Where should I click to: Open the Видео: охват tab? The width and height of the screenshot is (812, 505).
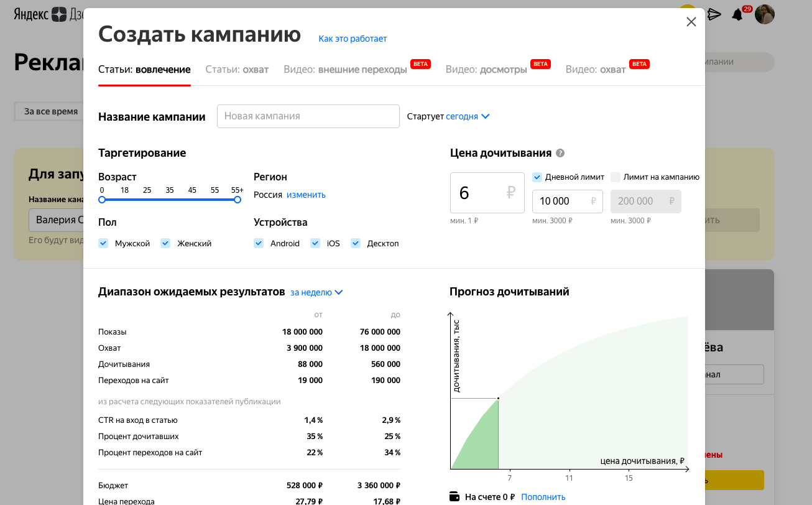pos(596,70)
